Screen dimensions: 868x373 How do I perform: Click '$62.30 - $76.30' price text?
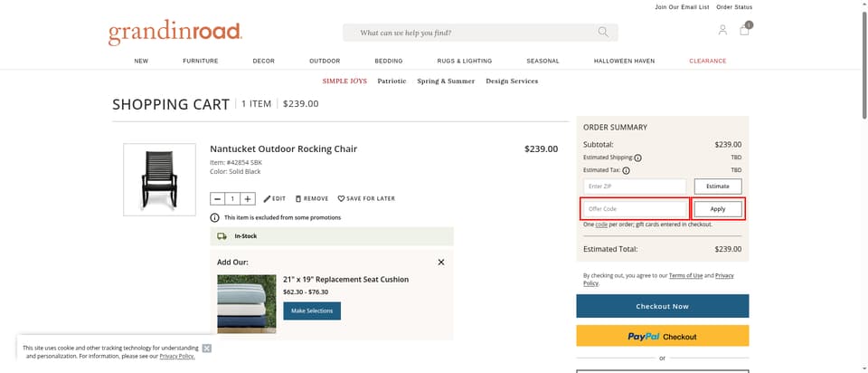pos(306,292)
